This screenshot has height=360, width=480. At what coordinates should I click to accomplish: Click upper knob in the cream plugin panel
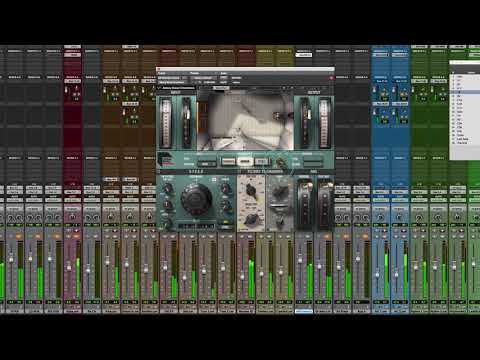coord(251,190)
